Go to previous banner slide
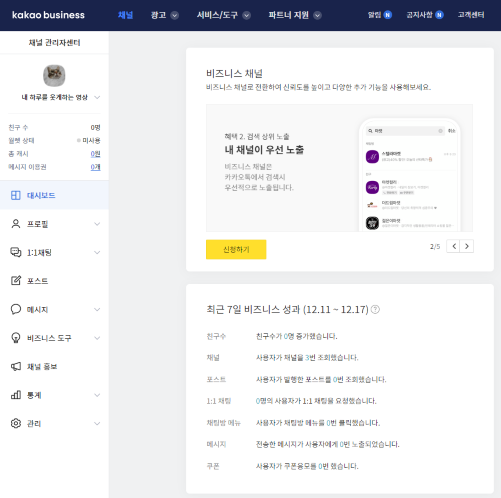Image resolution: width=501 pixels, height=498 pixels. 454,246
